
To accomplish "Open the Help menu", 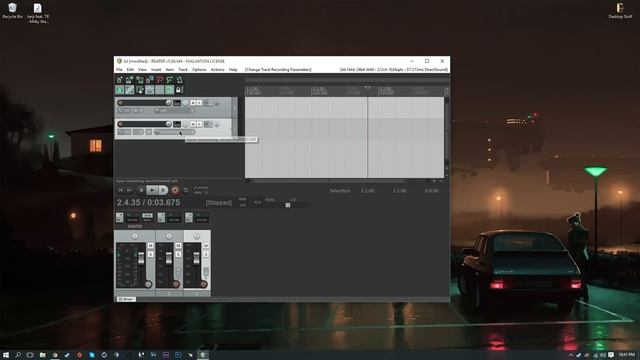I will coord(233,70).
